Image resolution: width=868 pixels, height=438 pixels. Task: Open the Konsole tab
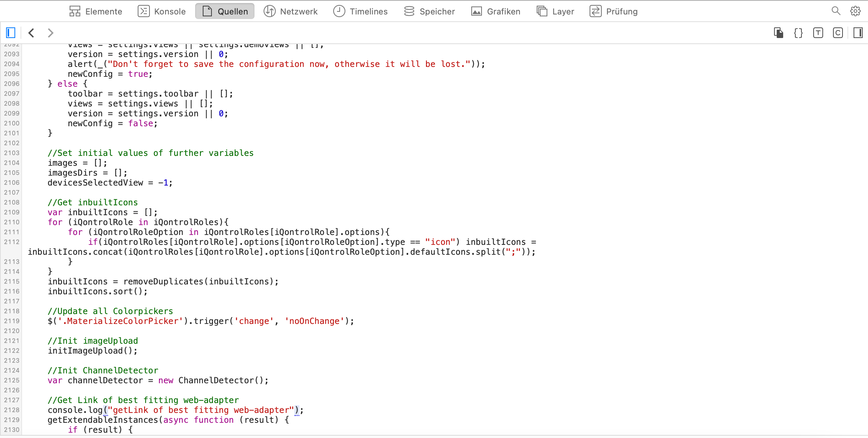coord(162,11)
